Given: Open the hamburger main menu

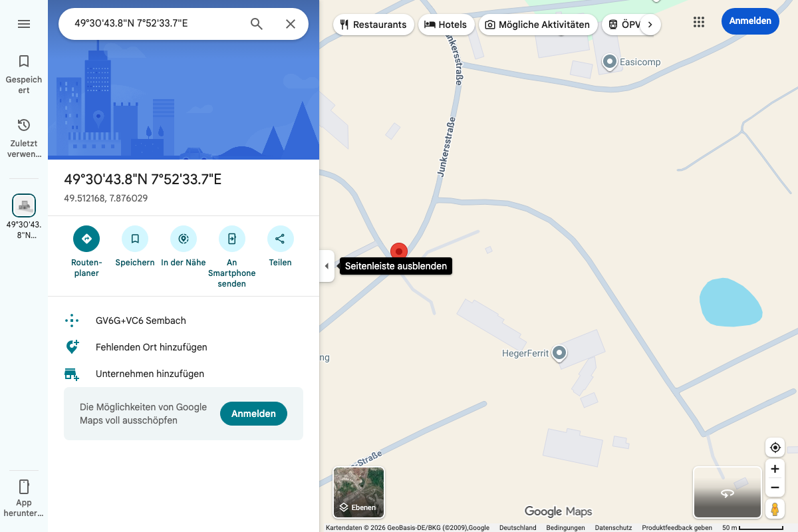Looking at the screenshot, I should point(24,24).
